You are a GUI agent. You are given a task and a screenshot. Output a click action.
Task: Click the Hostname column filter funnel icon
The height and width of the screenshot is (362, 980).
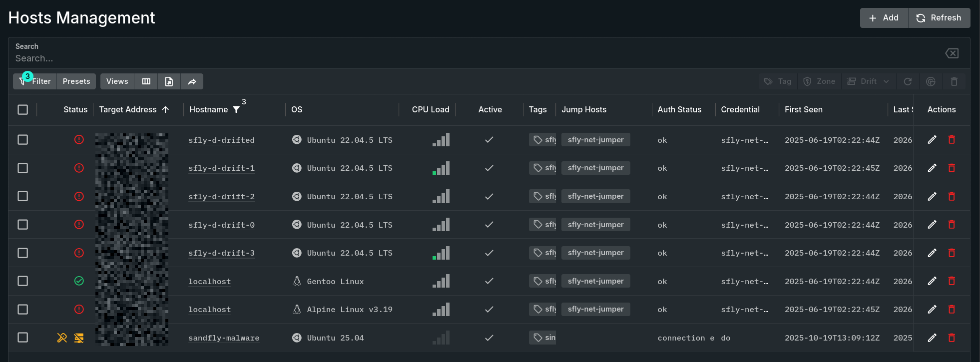236,110
